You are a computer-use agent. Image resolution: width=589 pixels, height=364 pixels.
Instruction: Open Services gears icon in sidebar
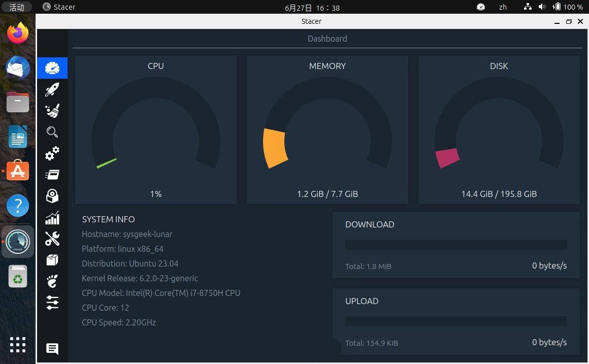[x=52, y=153]
